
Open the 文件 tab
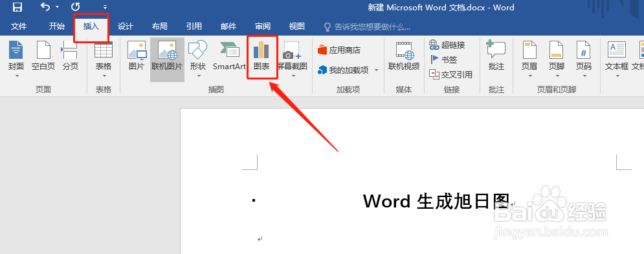point(19,26)
